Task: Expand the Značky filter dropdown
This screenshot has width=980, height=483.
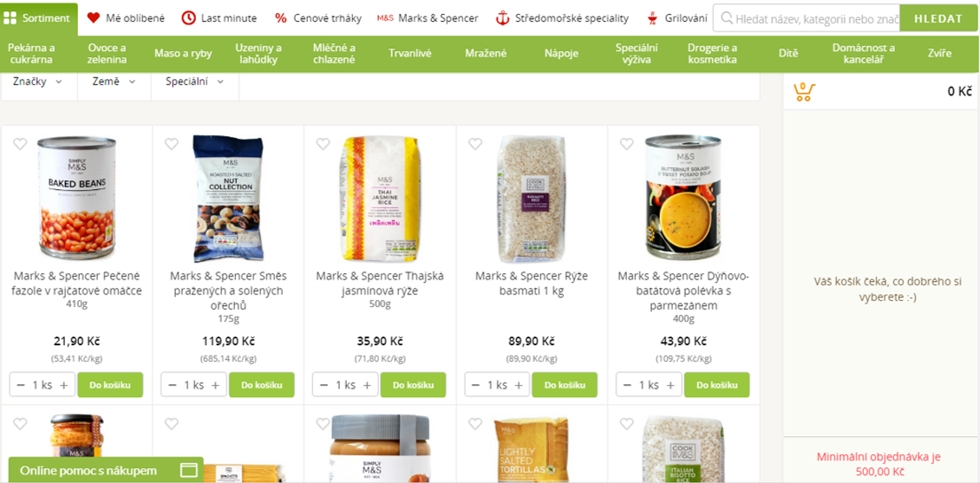Action: (x=38, y=82)
